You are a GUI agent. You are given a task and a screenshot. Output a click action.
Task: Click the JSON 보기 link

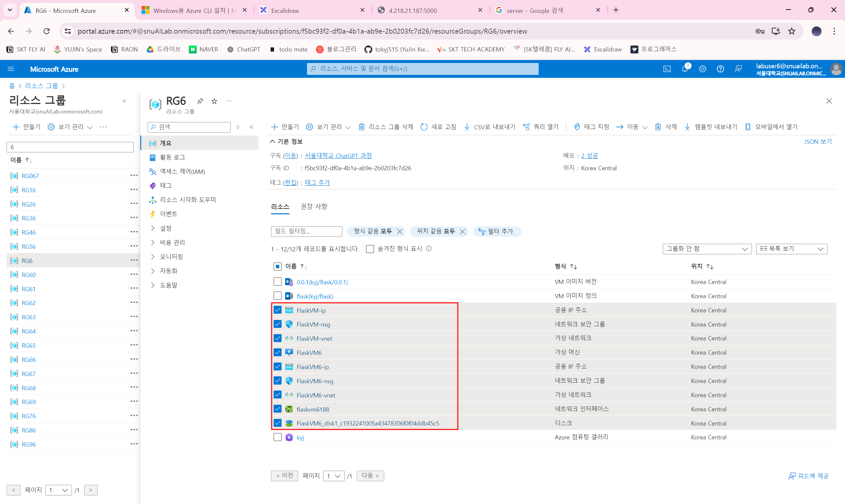point(817,142)
